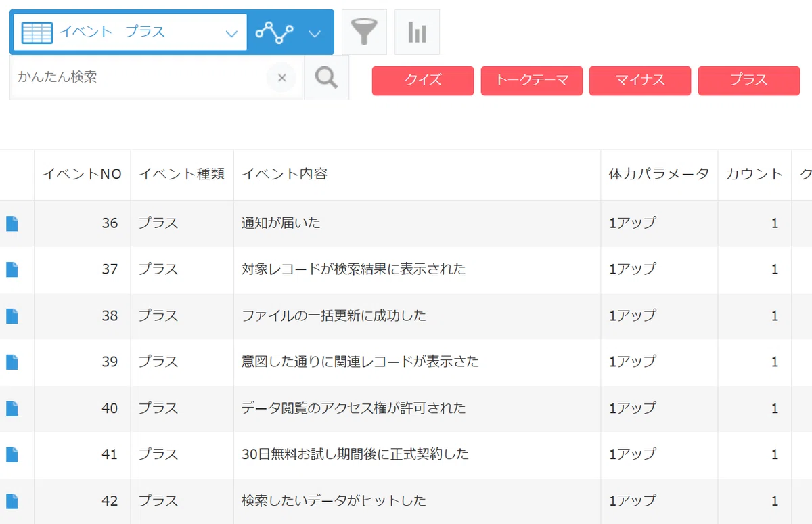Screen dimensions: 812x524
Task: Click 1アップ in the event 41 row
Action: (x=633, y=454)
